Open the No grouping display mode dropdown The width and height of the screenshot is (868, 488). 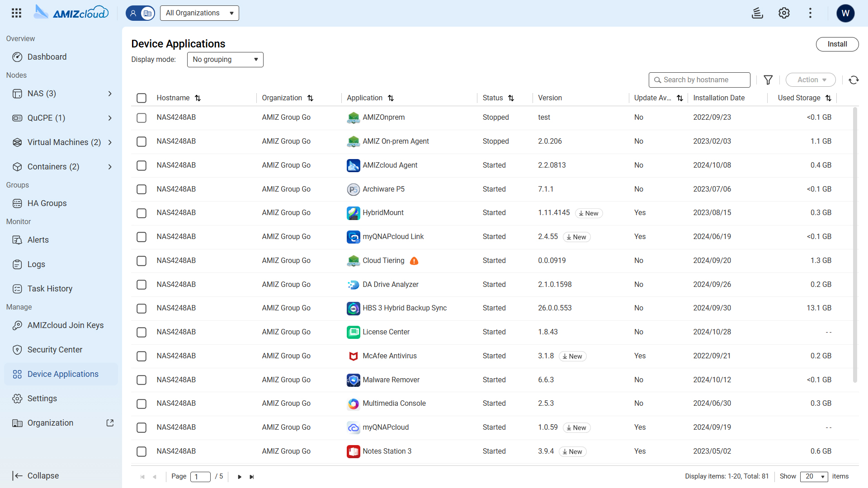(x=225, y=60)
